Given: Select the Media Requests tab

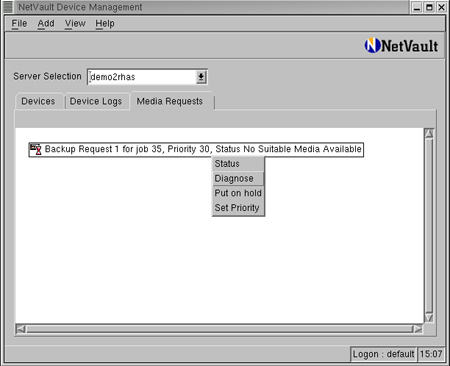Looking at the screenshot, I should [x=171, y=101].
